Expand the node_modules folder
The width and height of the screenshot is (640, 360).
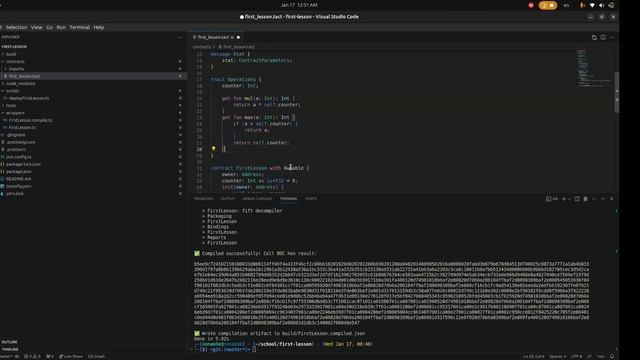pos(20,84)
